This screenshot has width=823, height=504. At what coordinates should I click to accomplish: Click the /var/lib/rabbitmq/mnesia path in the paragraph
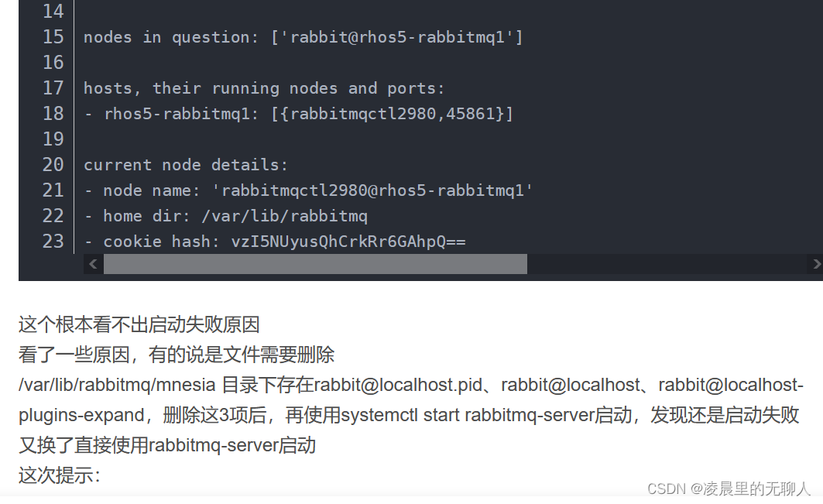pos(117,385)
